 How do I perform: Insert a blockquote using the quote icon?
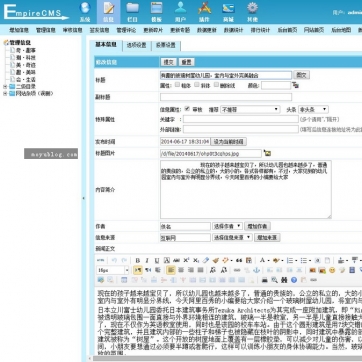click(x=239, y=260)
